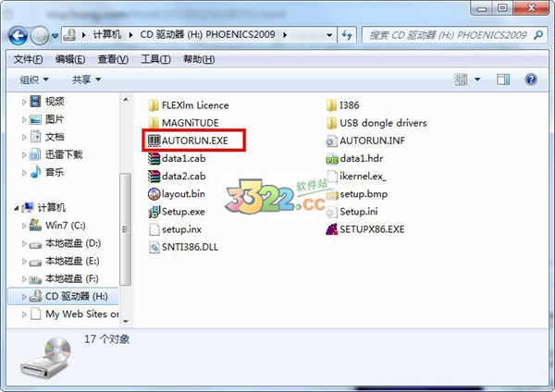The height and width of the screenshot is (392, 555).
Task: Open the 查看(V) menu
Action: point(113,59)
